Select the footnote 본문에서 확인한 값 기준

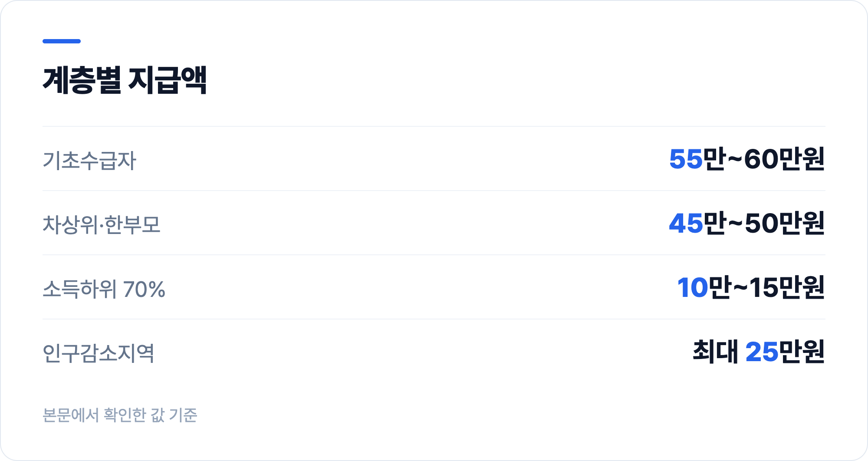coord(120,415)
